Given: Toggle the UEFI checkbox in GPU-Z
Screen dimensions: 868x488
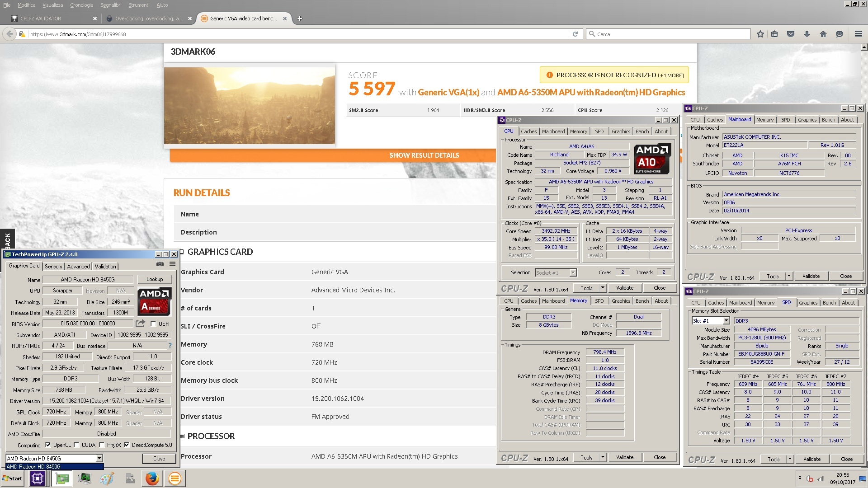Looking at the screenshot, I should coord(153,324).
